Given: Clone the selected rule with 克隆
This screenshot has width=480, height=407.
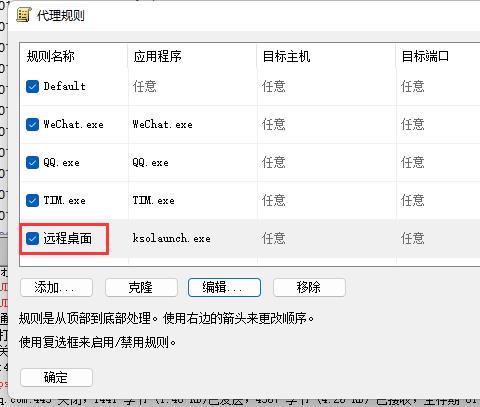Looking at the screenshot, I should pos(141,287).
